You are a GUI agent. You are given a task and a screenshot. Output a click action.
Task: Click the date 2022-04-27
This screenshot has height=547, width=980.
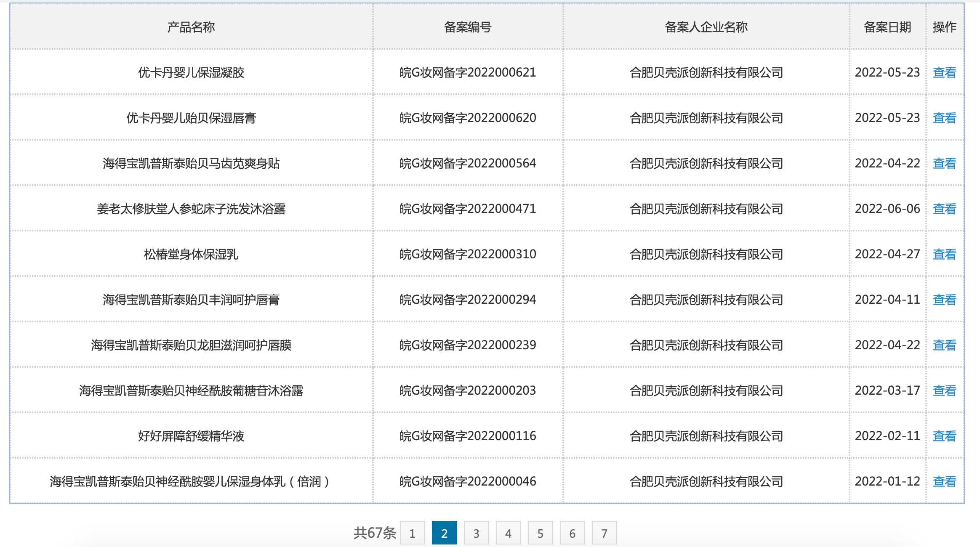click(x=887, y=254)
